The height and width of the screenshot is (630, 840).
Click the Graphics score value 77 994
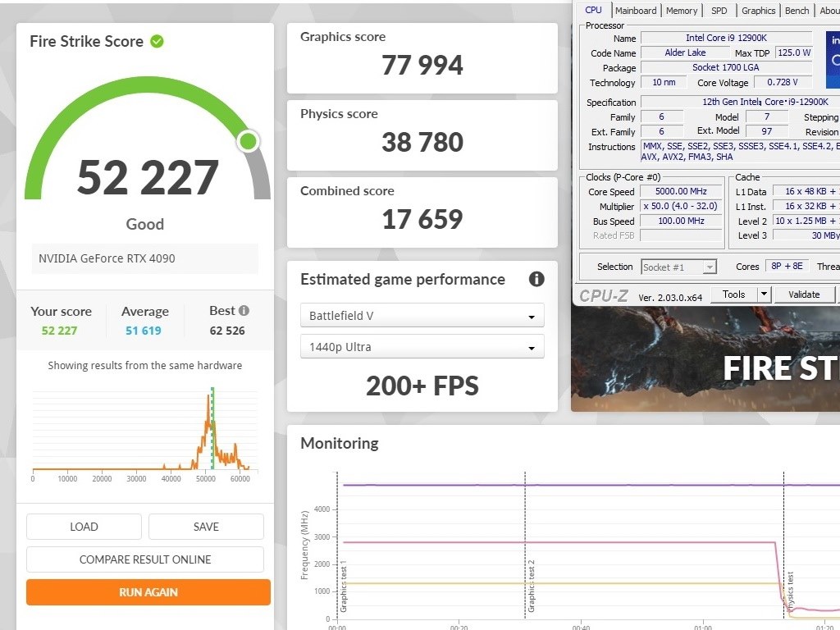422,65
